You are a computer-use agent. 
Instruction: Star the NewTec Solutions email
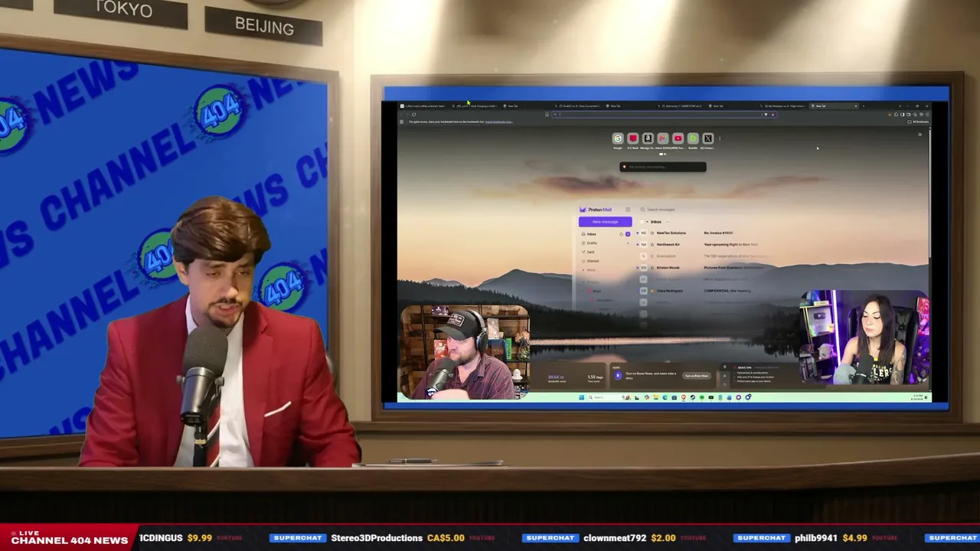652,233
